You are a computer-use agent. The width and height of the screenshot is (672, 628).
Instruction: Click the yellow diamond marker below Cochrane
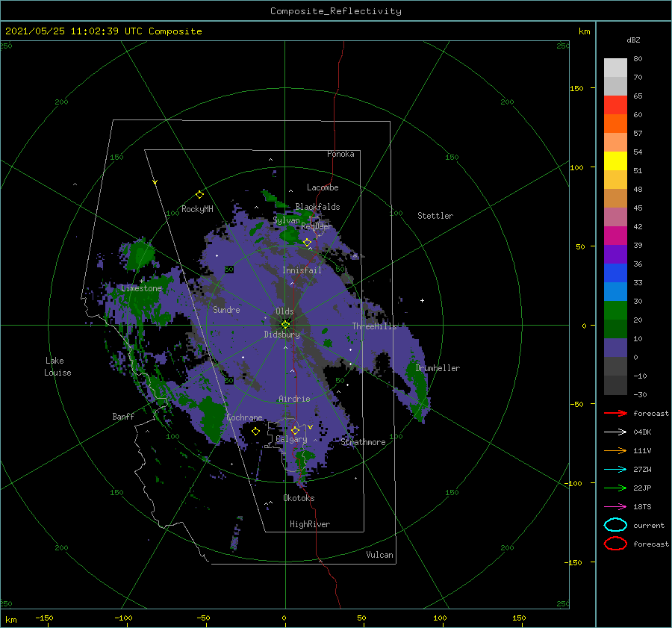pos(256,432)
